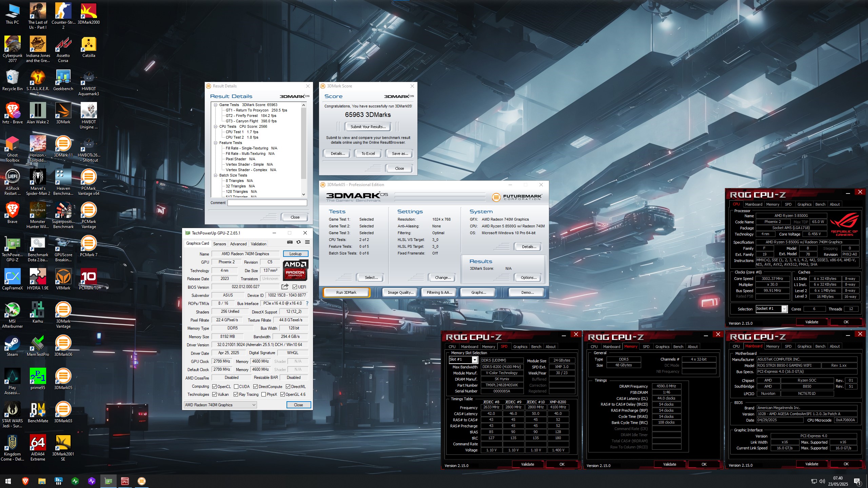Image resolution: width=868 pixels, height=488 pixels.
Task: Click Submit Your Results button
Action: [x=368, y=127]
